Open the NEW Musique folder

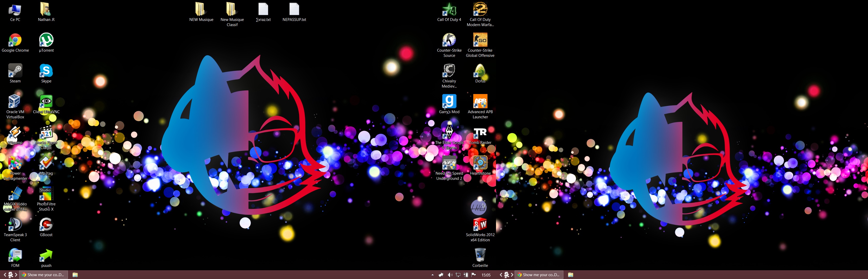(201, 12)
